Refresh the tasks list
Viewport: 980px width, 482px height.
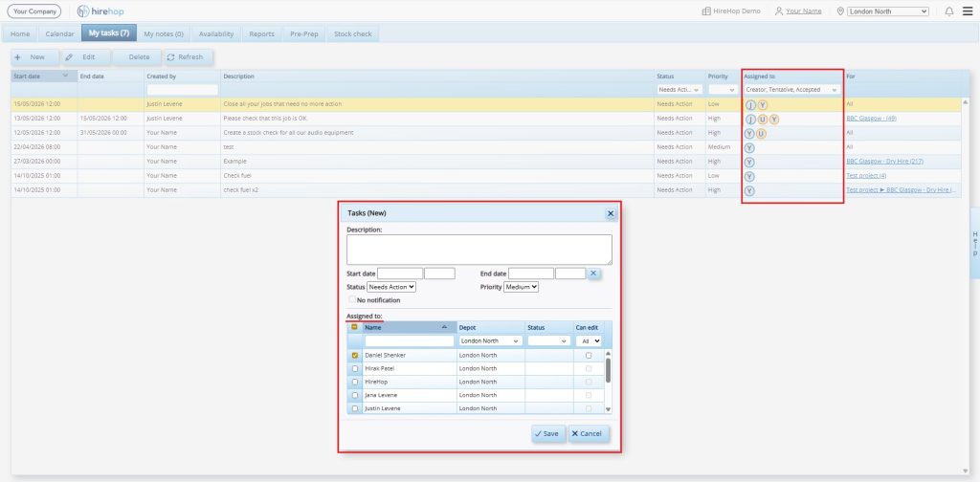coord(189,56)
